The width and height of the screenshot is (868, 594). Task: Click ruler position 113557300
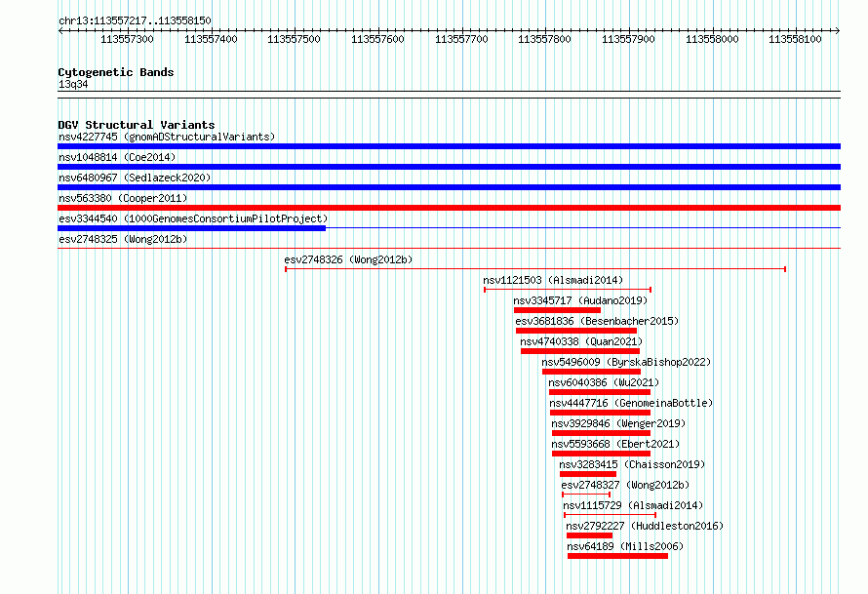(x=127, y=39)
